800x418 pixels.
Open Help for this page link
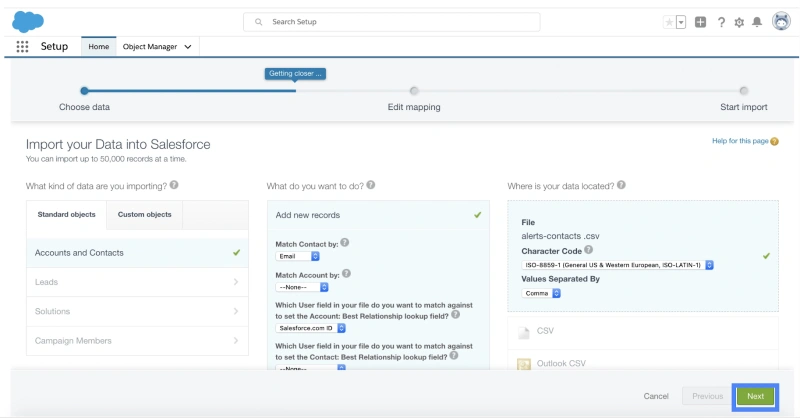click(x=740, y=141)
